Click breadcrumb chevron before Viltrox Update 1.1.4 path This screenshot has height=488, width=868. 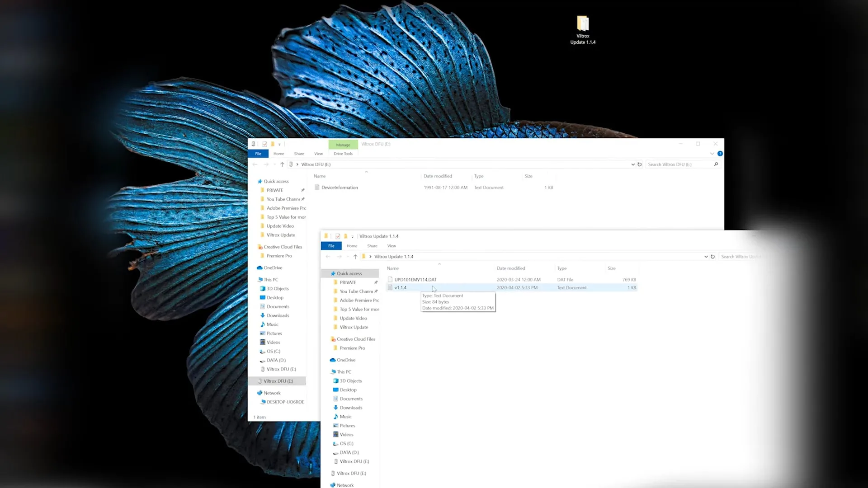click(x=370, y=257)
